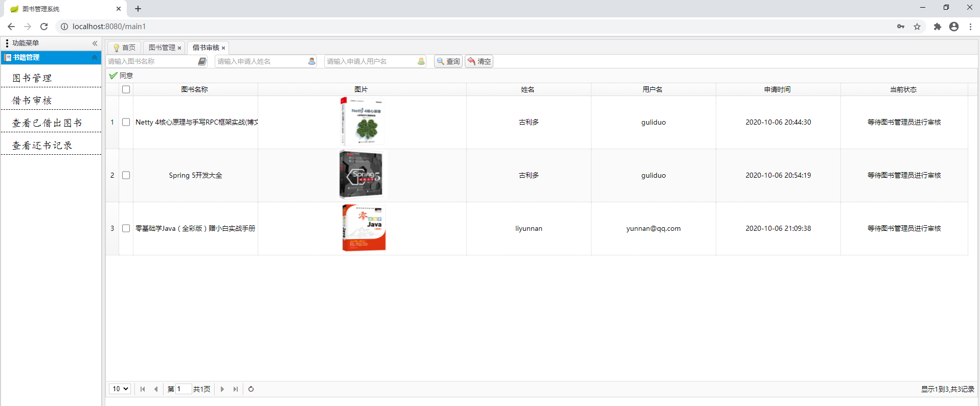Viewport: 980px width, 406px height.
Task: Select the Spring 5开发大全 row checkbox
Action: pyautogui.click(x=126, y=175)
